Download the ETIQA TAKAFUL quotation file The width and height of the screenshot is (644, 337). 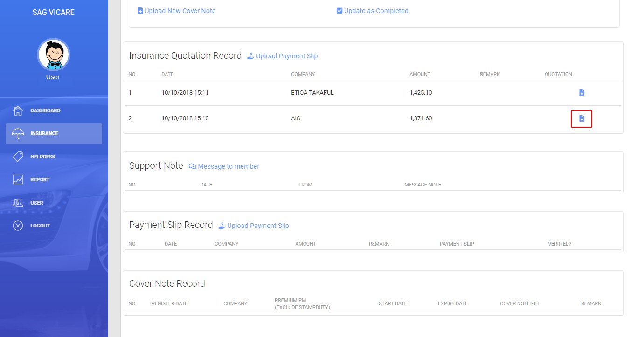(582, 93)
